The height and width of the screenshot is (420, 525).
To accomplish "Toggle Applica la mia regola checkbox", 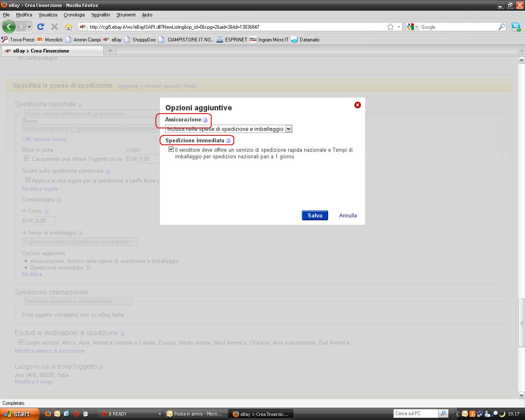I will point(28,180).
